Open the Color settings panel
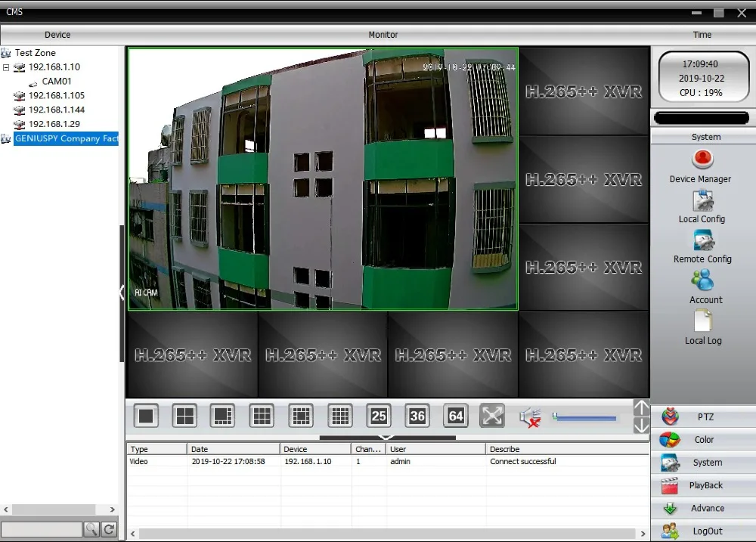The width and height of the screenshot is (756, 542). point(703,439)
